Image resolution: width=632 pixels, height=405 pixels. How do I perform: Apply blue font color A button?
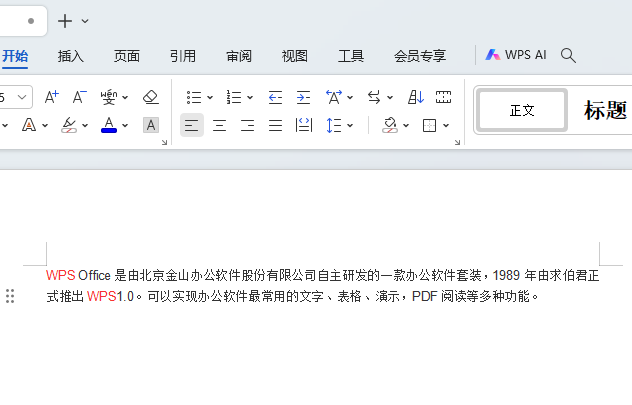click(109, 125)
